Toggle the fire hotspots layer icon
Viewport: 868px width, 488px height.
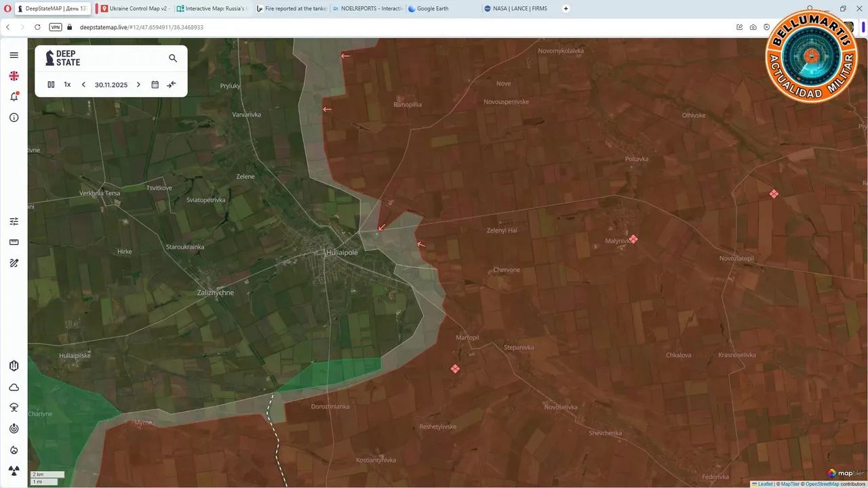coord(14,449)
